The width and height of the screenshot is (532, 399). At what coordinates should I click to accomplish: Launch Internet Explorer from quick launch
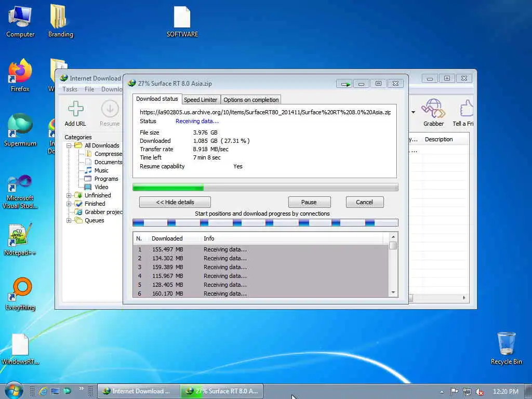coord(43,391)
